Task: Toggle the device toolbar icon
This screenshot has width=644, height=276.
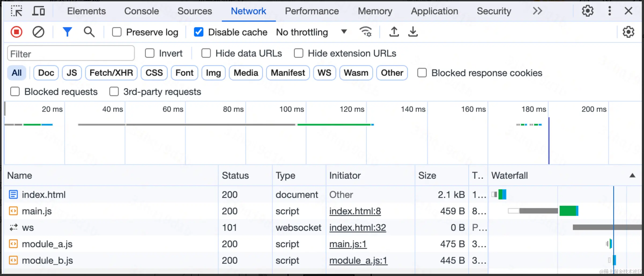Action: tap(39, 11)
